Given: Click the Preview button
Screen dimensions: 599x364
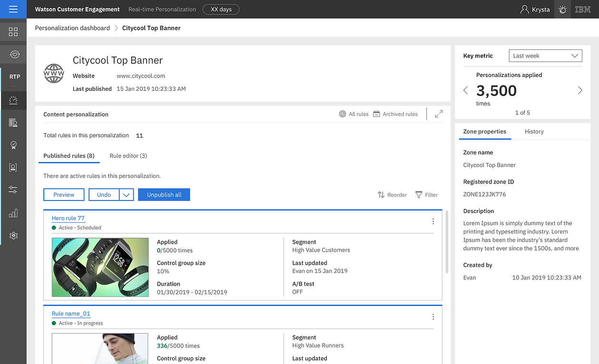Looking at the screenshot, I should tap(64, 195).
